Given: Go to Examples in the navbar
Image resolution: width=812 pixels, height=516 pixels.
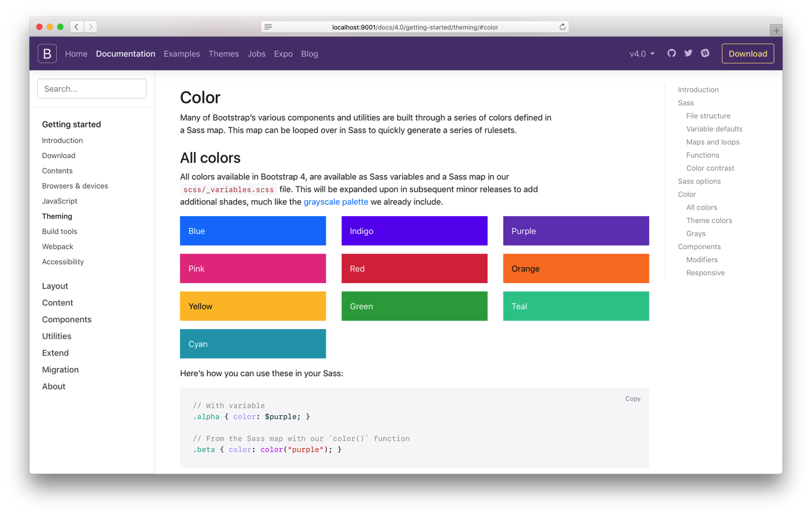Looking at the screenshot, I should click(x=182, y=54).
